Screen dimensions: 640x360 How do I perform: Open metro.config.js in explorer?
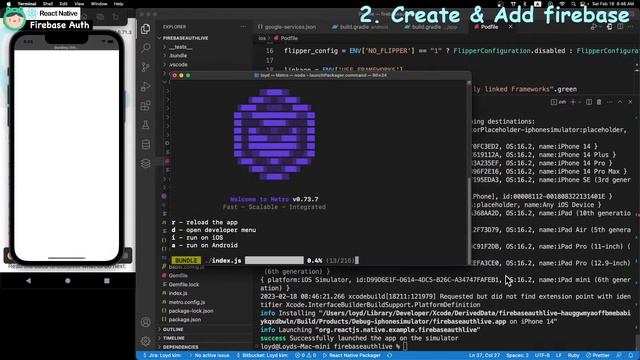coord(187,302)
